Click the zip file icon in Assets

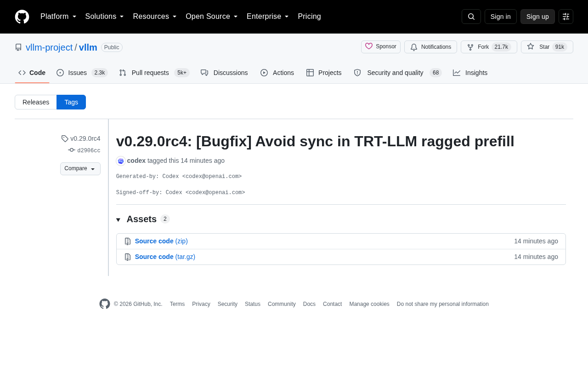(128, 241)
